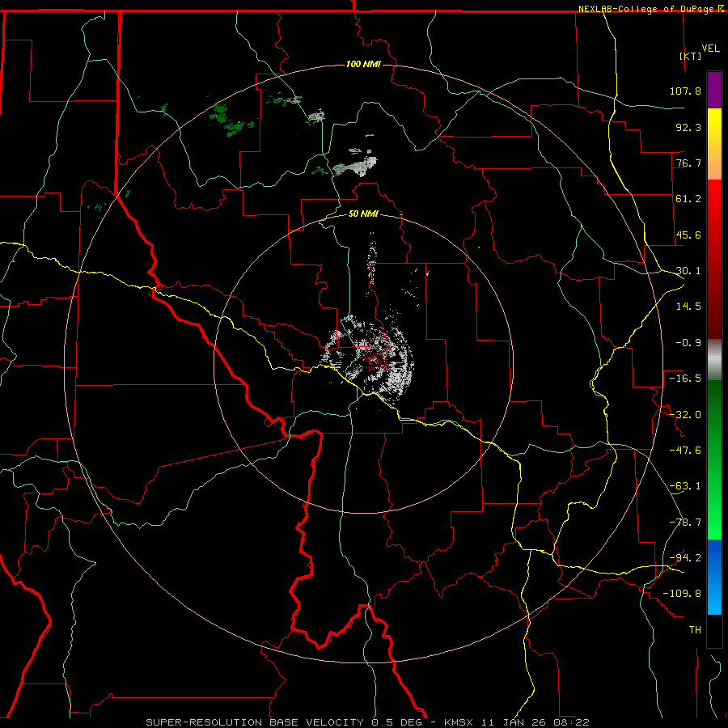The height and width of the screenshot is (728, 728).
Task: Click the 100 NMI range ring label
Action: coord(363,64)
